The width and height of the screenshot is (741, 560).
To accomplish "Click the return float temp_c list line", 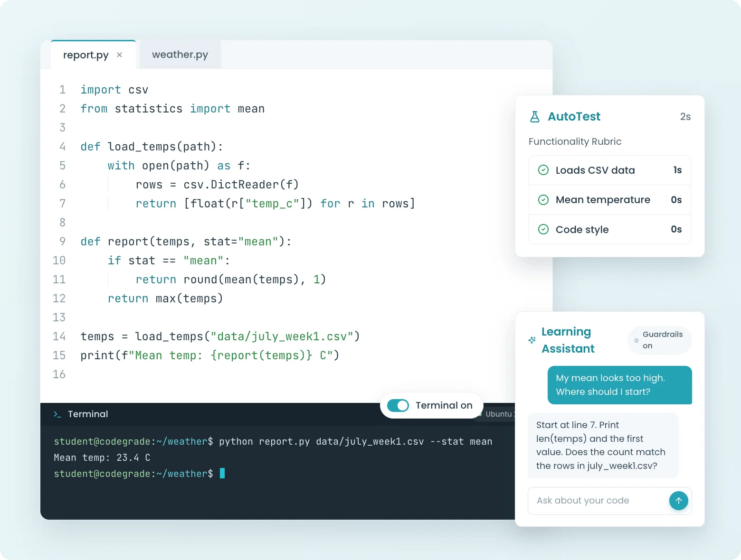I will [275, 204].
